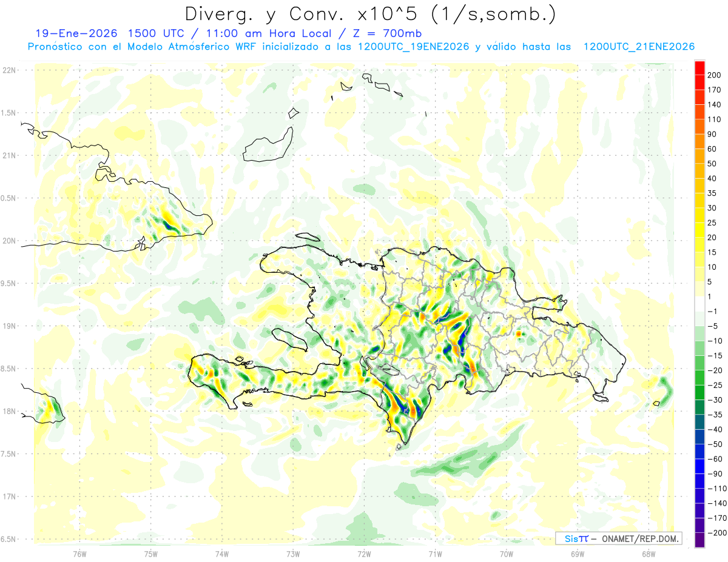Click the positive '110' colorbar value
728x562 pixels.
[x=715, y=119]
